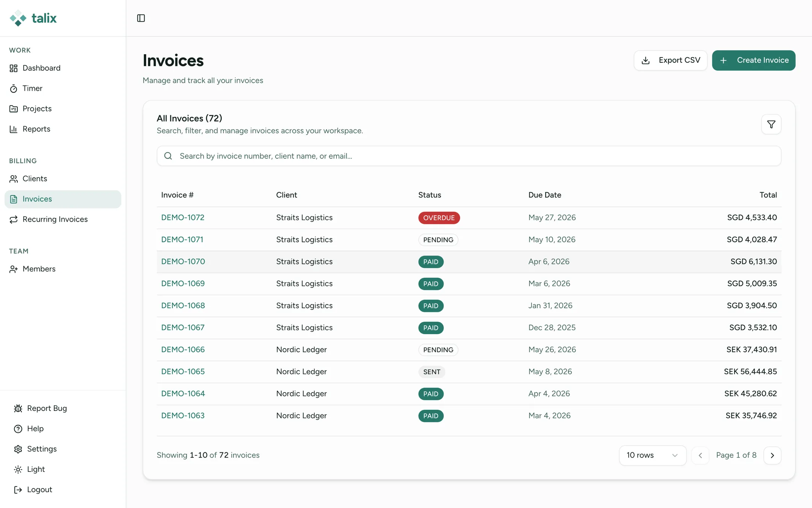Select the Invoices sidebar item
The image size is (812, 508).
[x=63, y=199]
